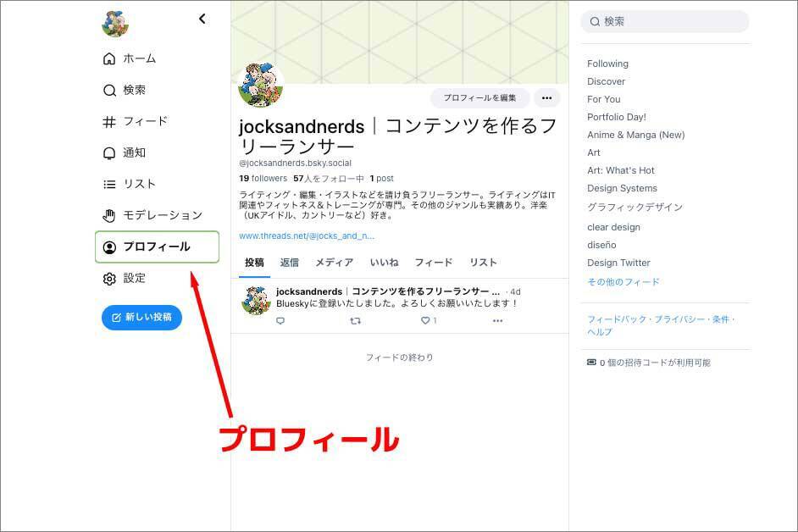Click the フィード feeds menu label in the sidebar
Viewport: 798px width, 532px height.
[146, 122]
